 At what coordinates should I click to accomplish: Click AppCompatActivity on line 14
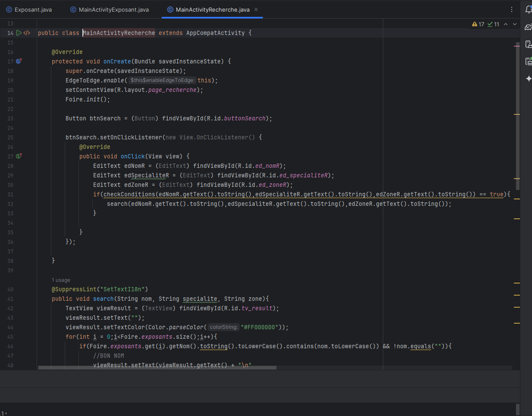click(216, 33)
